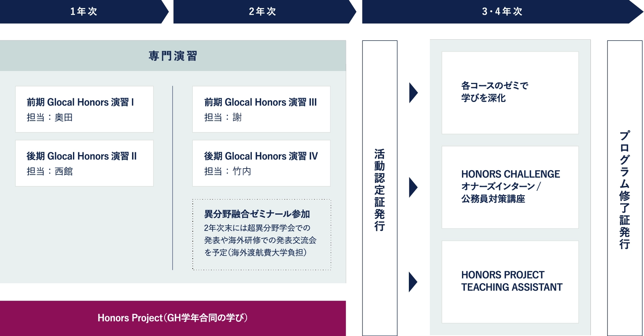Click the triangle arrow beside HONORS CHALLENGE

pos(413,187)
